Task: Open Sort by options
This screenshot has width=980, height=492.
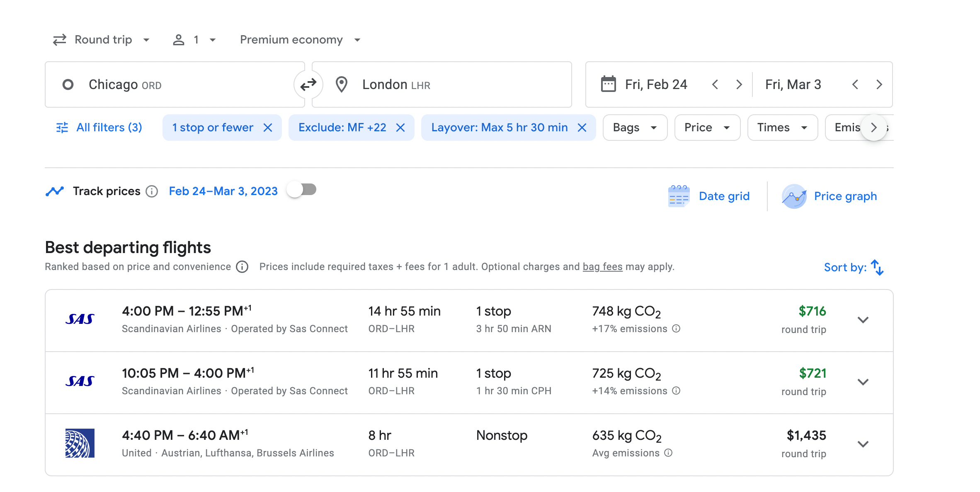Action: click(x=854, y=268)
